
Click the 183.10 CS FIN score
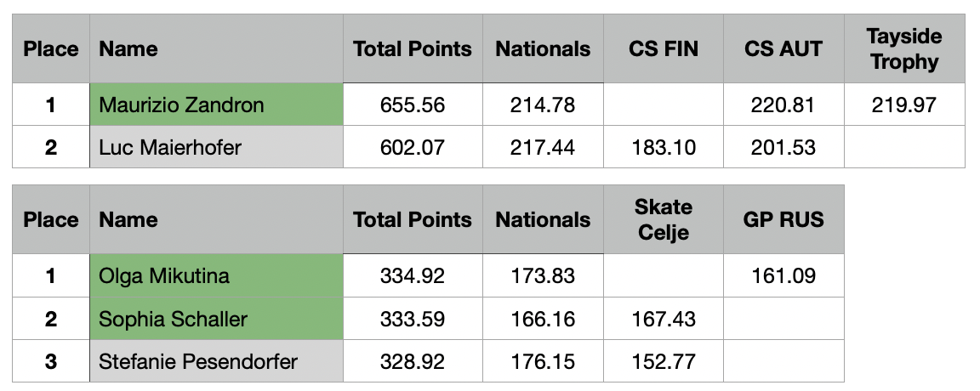(x=664, y=147)
